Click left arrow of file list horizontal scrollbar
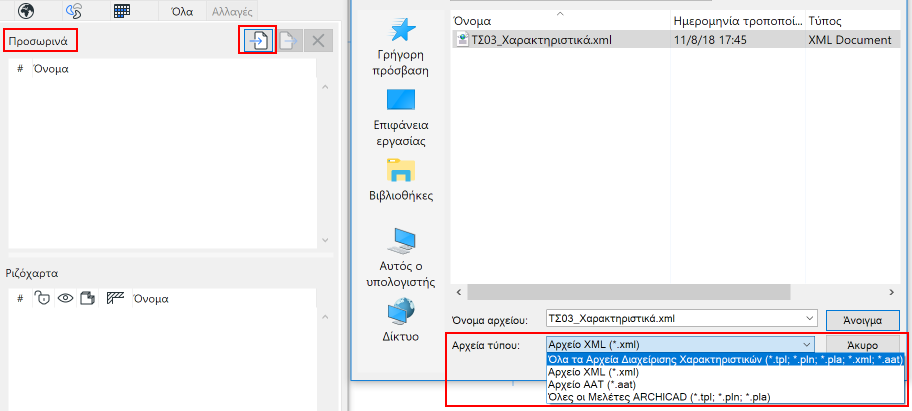 click(x=459, y=292)
